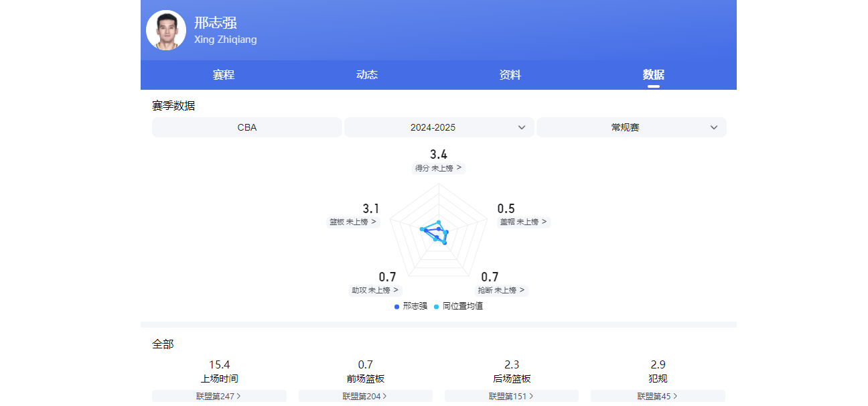This screenshot has height=406, width=868.
Task: Toggle the 同位置均值 legend series
Action: [x=458, y=306]
